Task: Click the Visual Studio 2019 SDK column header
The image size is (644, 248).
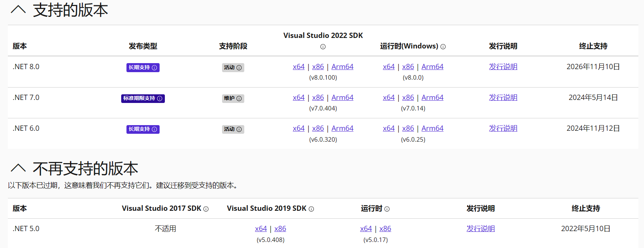Action: coord(267,208)
